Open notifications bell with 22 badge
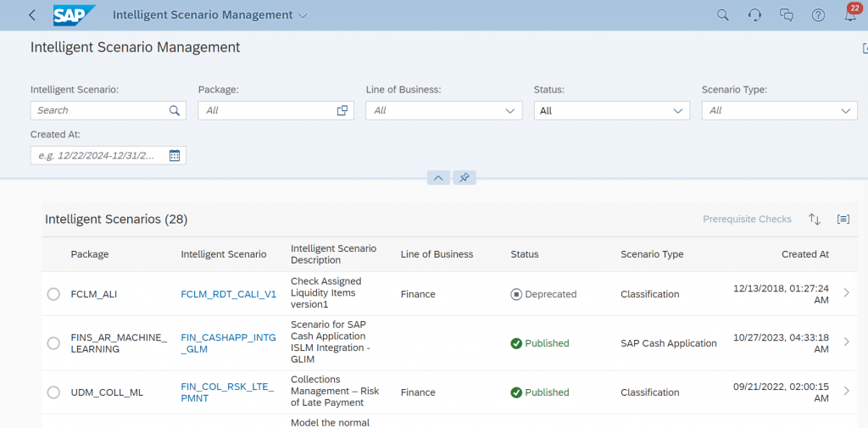Image resolution: width=868 pixels, height=428 pixels. [850, 15]
